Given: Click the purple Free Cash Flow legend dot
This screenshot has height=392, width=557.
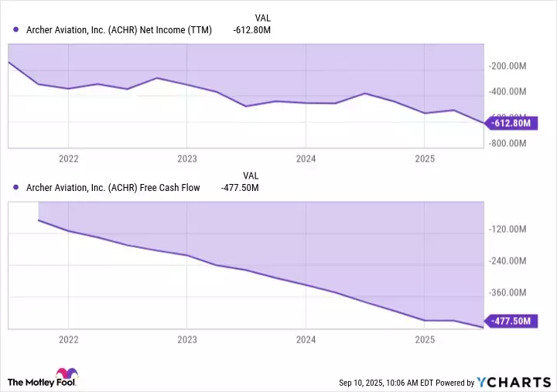Looking at the screenshot, I should [16, 188].
